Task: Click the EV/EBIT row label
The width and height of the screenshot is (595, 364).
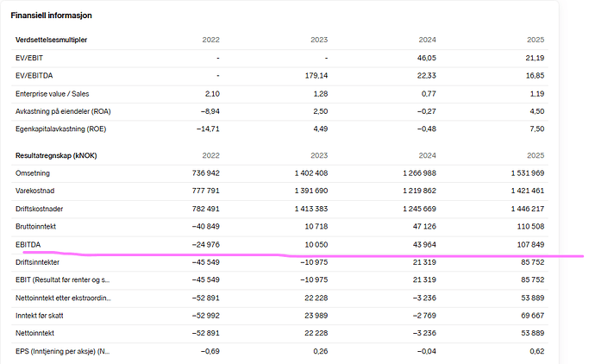Action: 29,58
